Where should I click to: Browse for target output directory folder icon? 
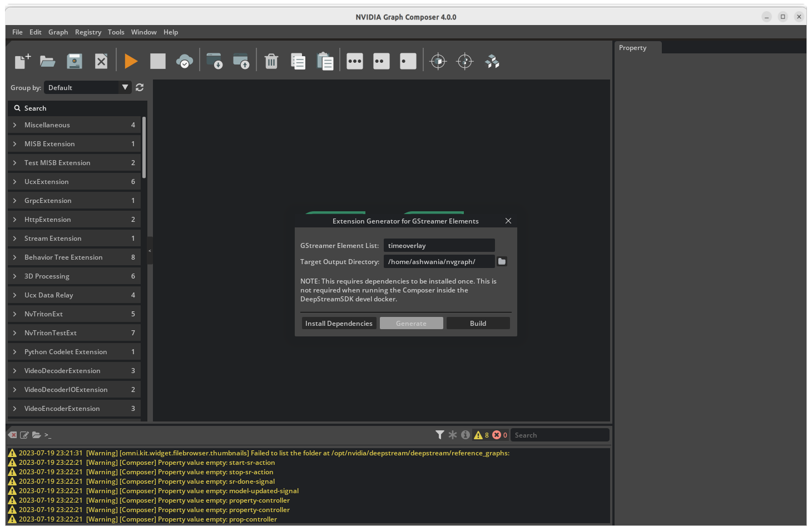coord(502,261)
